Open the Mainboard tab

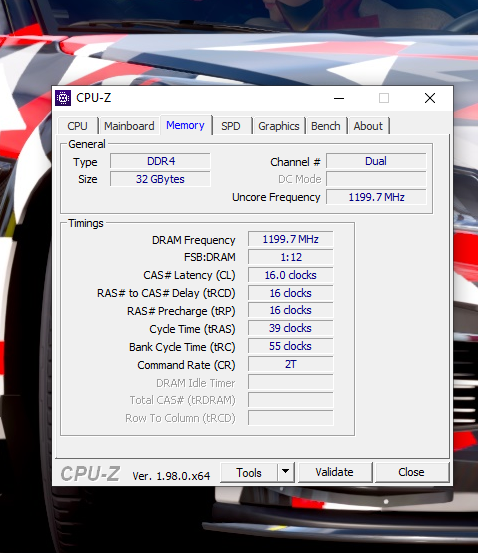pyautogui.click(x=129, y=126)
